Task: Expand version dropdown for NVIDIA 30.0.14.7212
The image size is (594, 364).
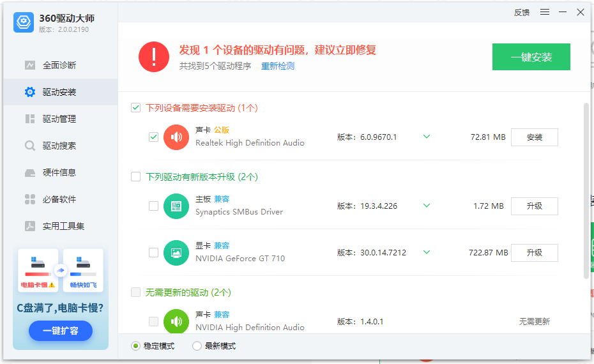Action: 427,252
